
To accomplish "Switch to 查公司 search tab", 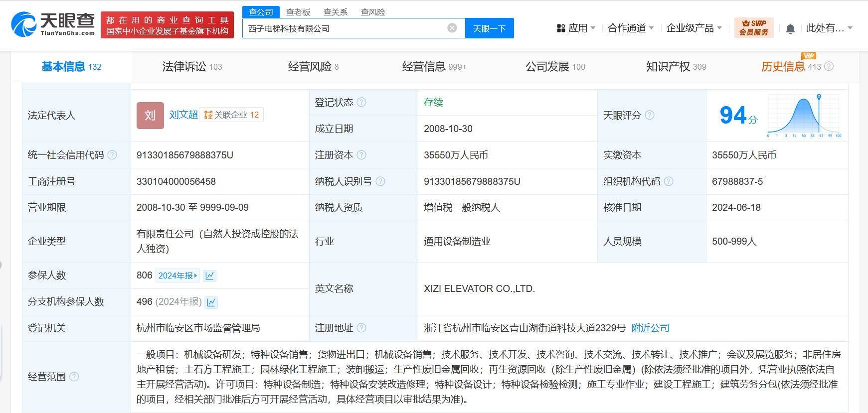I will pos(261,12).
